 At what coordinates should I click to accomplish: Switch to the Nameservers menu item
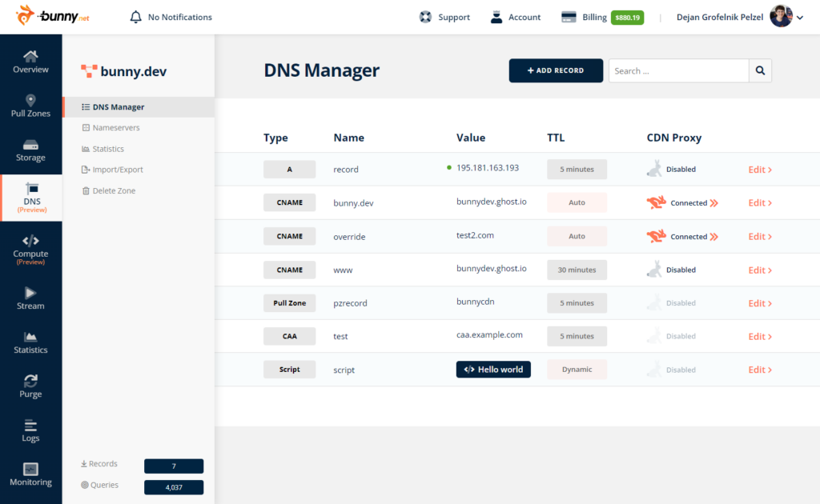click(x=119, y=127)
